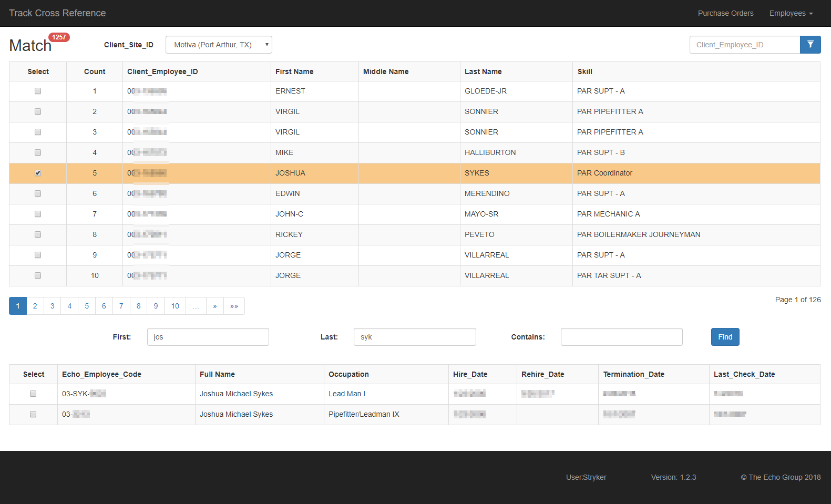Click the Client_Employee_ID filter input

point(744,45)
